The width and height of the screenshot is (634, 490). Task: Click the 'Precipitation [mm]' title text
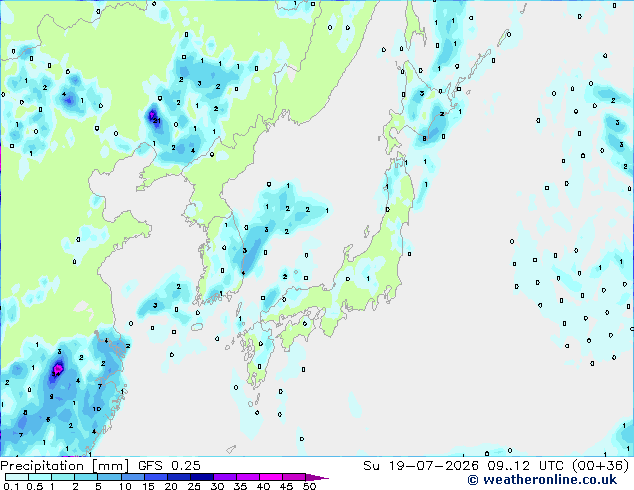65,466
